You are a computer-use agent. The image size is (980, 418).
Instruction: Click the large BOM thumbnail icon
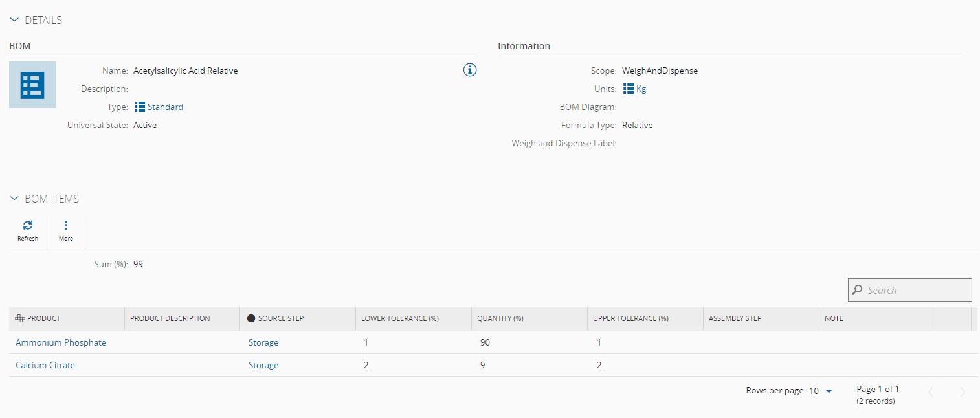[x=32, y=85]
